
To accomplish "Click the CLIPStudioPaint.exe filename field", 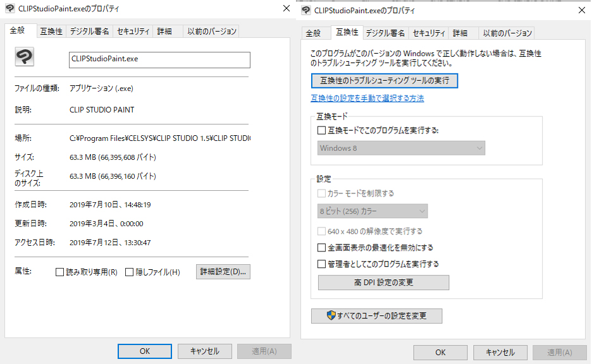I will pos(159,59).
